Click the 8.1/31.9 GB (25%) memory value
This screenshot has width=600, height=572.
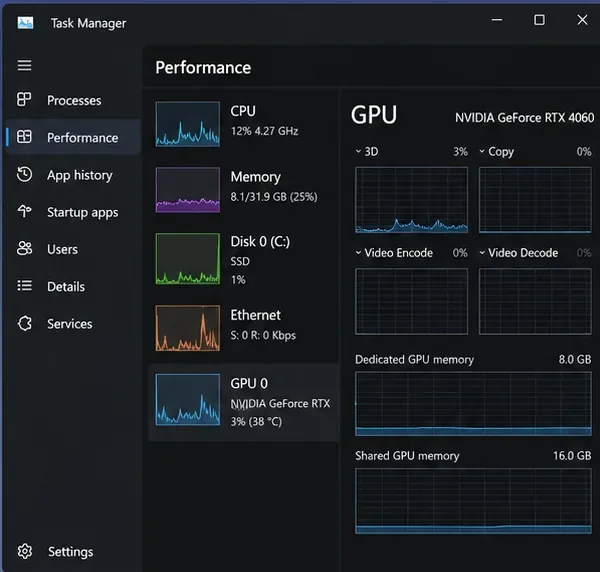(x=274, y=197)
